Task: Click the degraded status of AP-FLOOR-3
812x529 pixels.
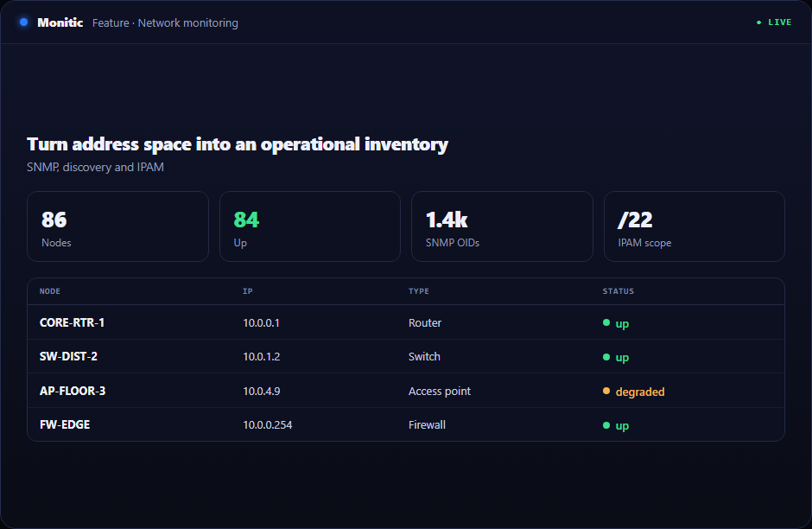Action: (633, 392)
